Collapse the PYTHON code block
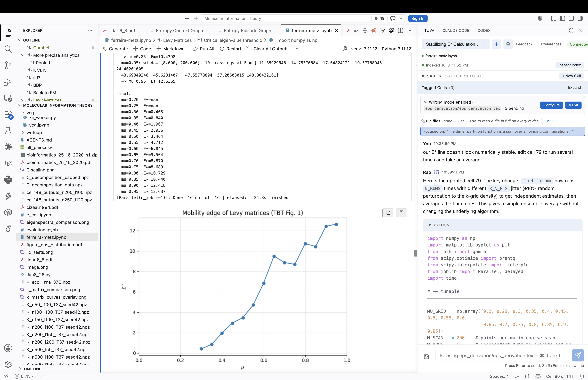Image resolution: width=588 pixels, height=380 pixels. 430,225
